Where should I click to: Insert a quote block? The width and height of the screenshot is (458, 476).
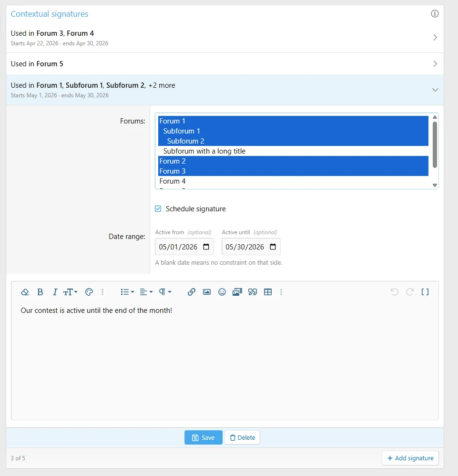click(253, 292)
